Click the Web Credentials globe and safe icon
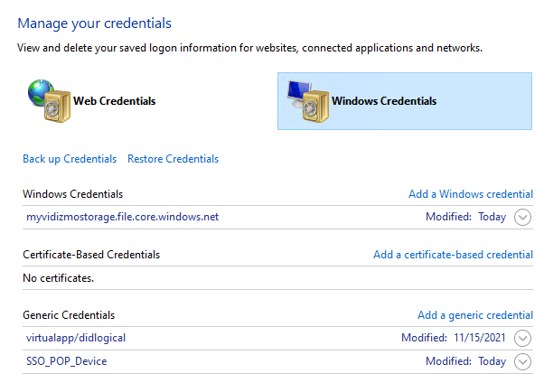The width and height of the screenshot is (553, 392). (47, 101)
